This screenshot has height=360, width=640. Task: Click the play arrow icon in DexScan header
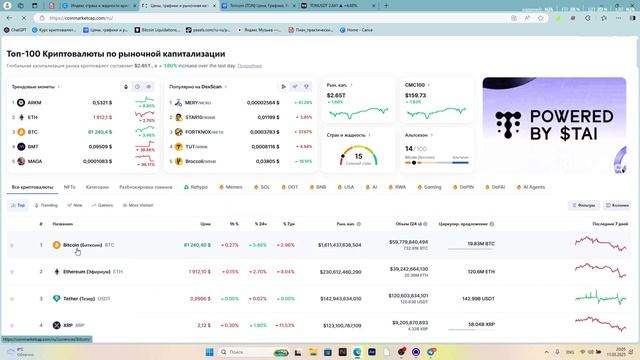[283, 87]
